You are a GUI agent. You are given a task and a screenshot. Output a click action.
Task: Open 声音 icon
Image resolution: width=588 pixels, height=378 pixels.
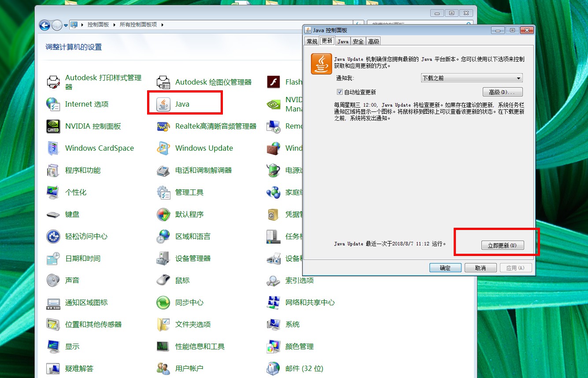(53, 280)
